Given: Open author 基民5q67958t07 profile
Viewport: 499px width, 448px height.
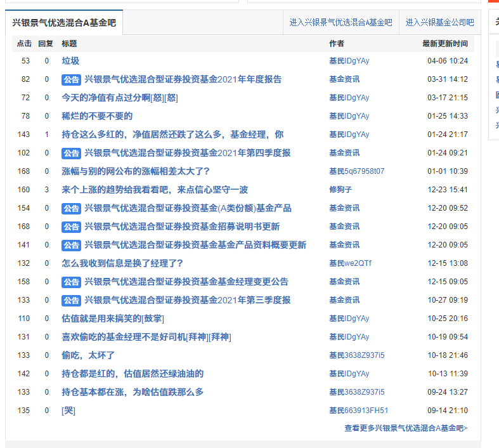Looking at the screenshot, I should click(x=357, y=171).
